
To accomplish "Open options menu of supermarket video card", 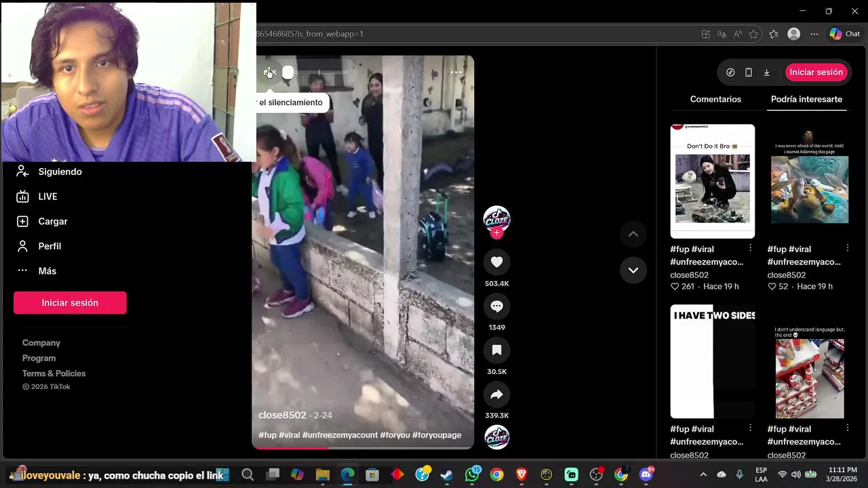I will [x=847, y=428].
